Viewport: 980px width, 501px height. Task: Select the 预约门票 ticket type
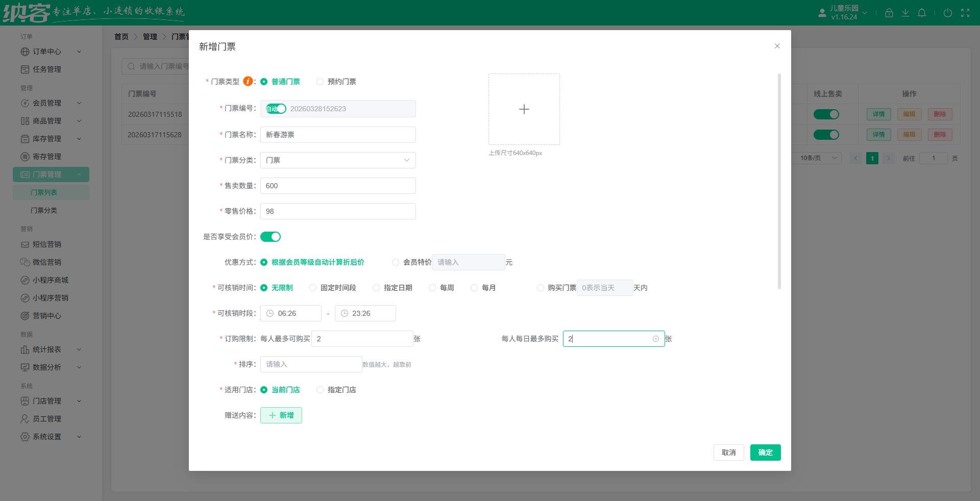pos(320,82)
